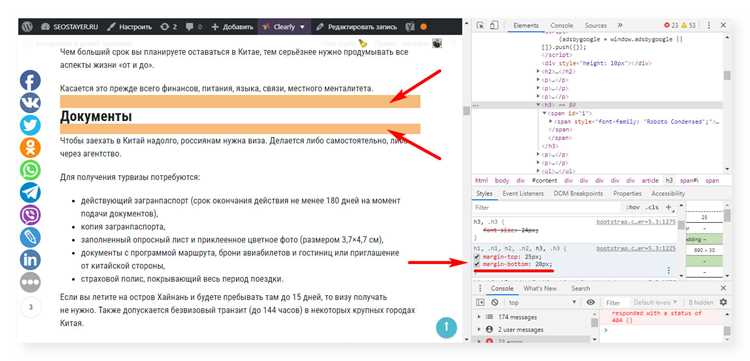The height and width of the screenshot is (361, 750).
Task: Toggle the :hov element state panel
Action: pos(633,208)
